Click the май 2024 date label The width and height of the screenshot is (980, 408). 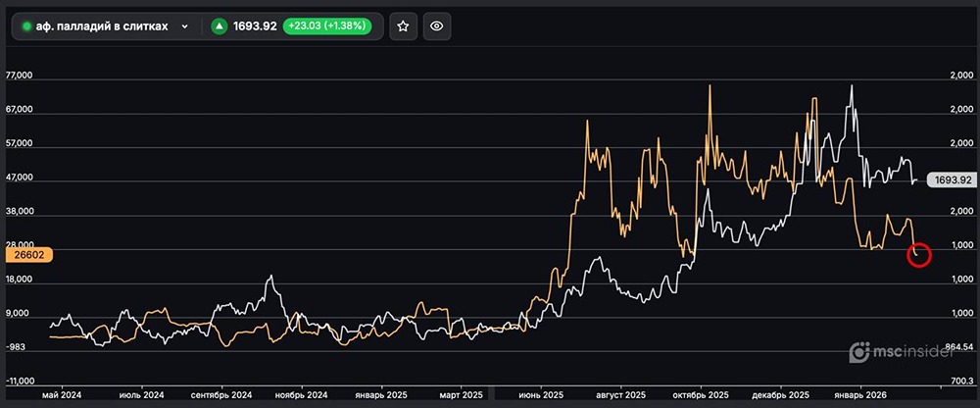click(x=62, y=394)
